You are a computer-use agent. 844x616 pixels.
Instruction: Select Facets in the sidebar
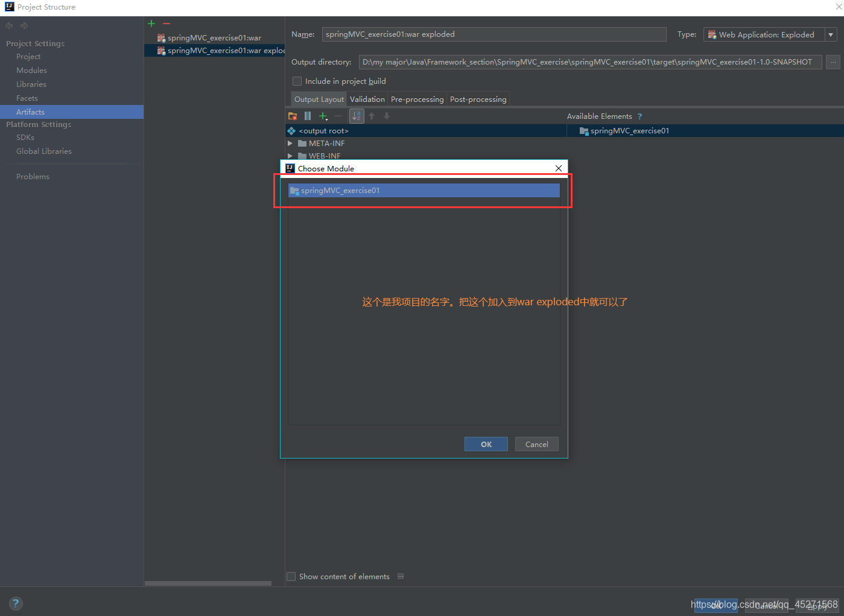[x=27, y=98]
